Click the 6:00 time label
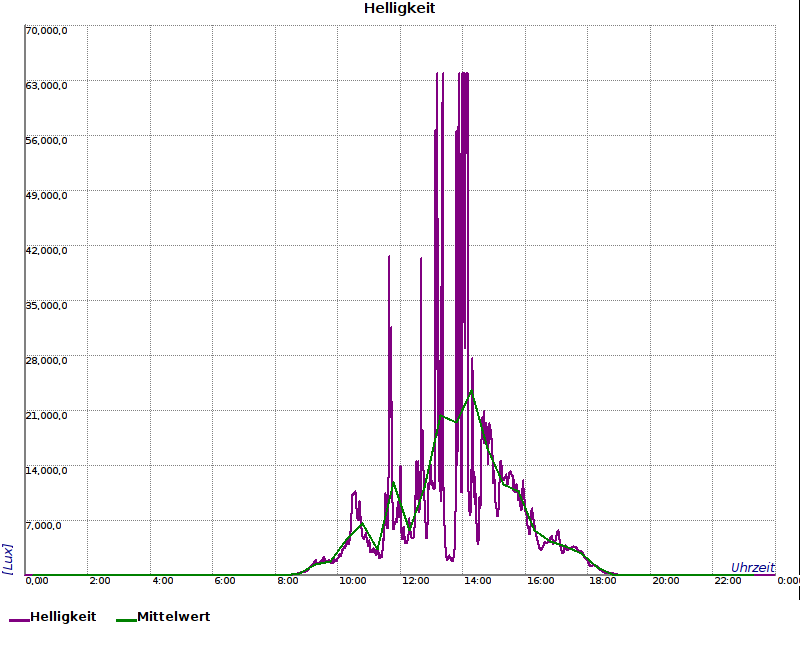Viewport: 800px width, 650px height. pos(225,581)
